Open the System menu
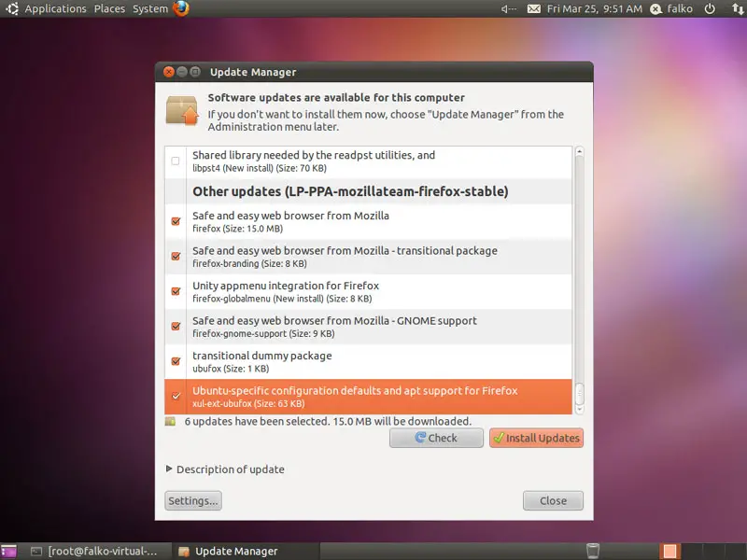The height and width of the screenshot is (560, 747). (150, 8)
